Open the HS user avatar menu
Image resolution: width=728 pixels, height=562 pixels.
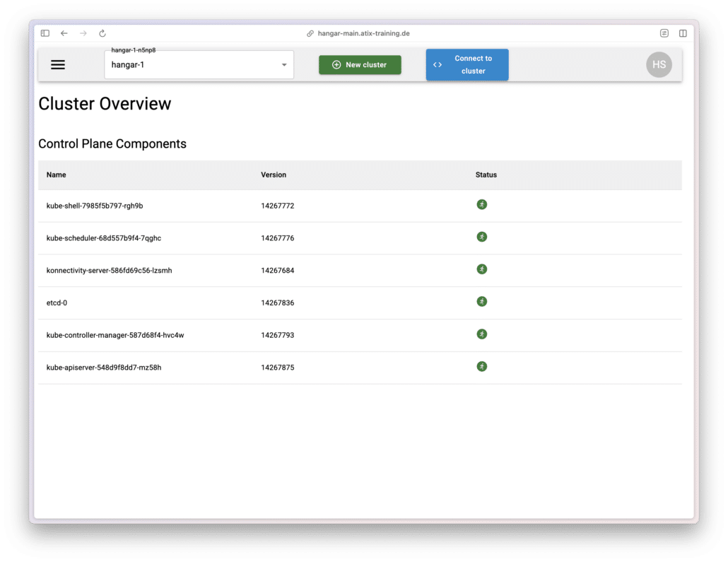[659, 65]
